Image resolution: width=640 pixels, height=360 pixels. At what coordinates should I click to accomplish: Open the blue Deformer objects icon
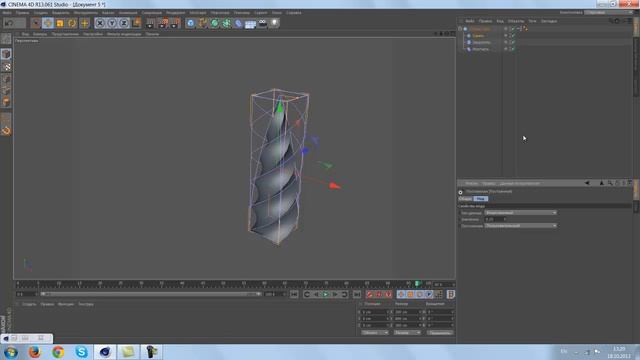[238, 23]
